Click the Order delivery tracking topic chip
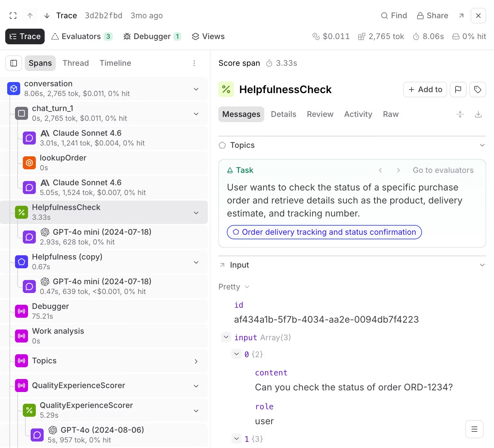494x448 pixels. click(x=324, y=232)
